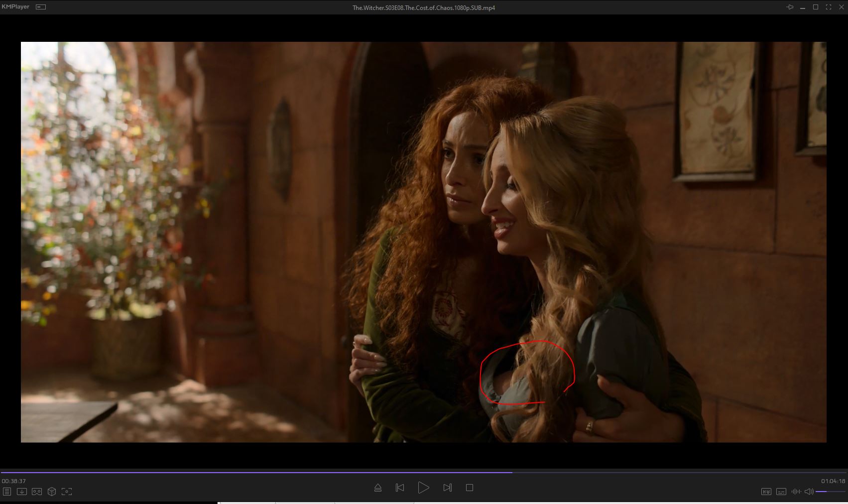This screenshot has height=504, width=848.
Task: Click the 3D cube icon
Action: tap(52, 492)
